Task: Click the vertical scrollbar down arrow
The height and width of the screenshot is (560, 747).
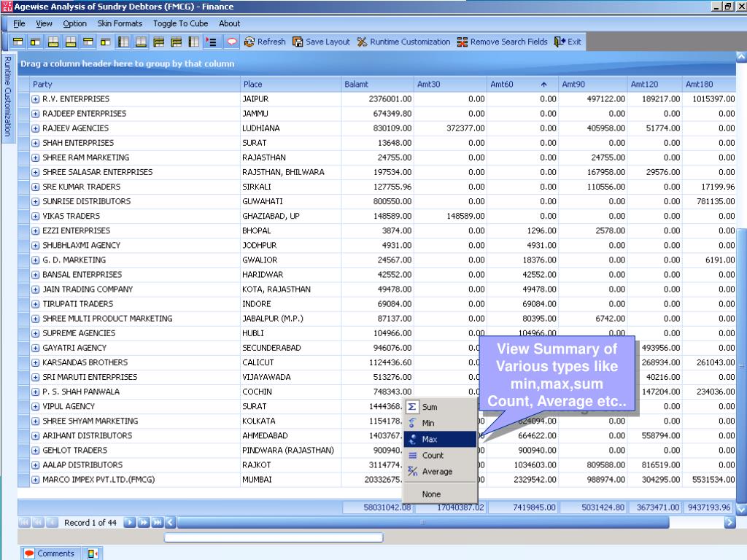Action: point(741,510)
